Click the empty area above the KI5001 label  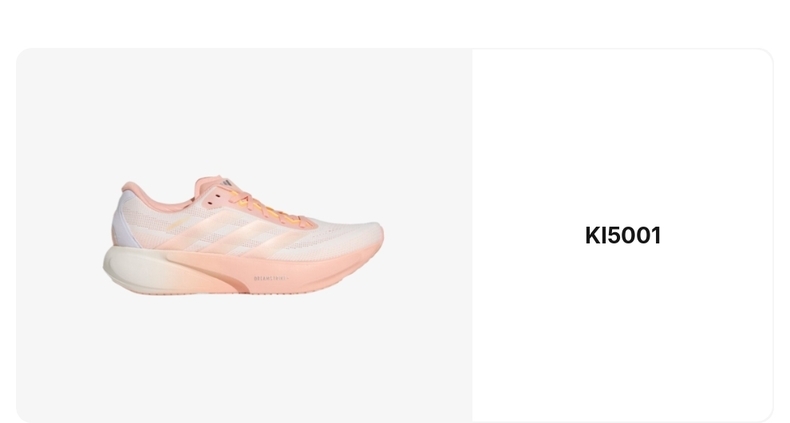click(623, 136)
